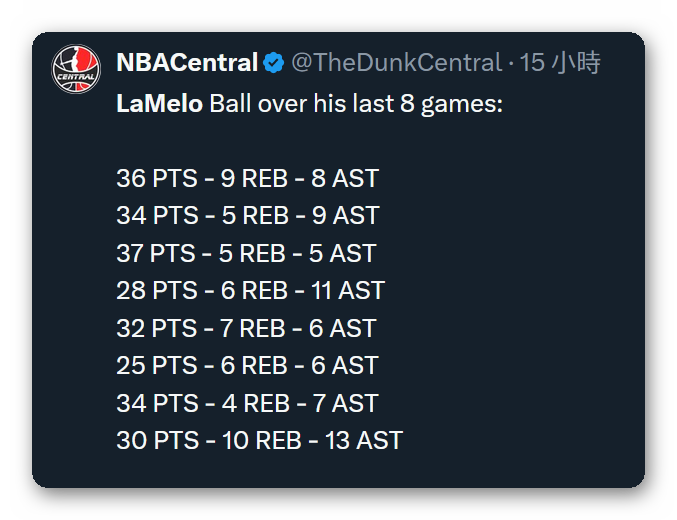The height and width of the screenshot is (520, 677).
Task: Select the line starting with 32 PTS
Action: click(246, 328)
